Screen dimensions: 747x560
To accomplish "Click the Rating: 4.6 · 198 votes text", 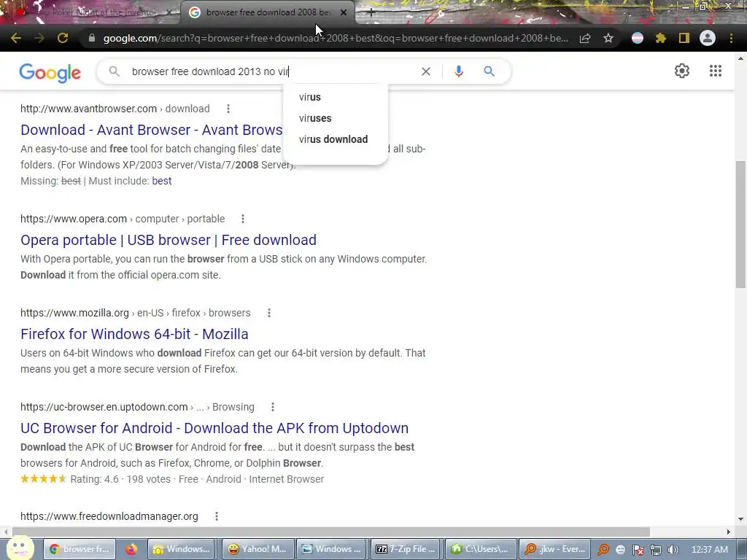I will (x=120, y=479).
